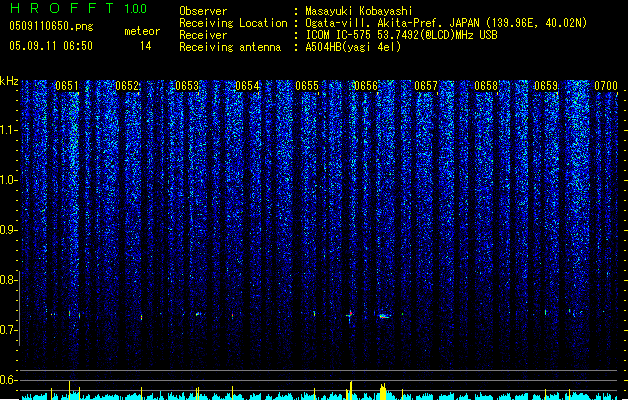Click the 0656 time marker
The width and height of the screenshot is (629, 400).
pos(366,86)
